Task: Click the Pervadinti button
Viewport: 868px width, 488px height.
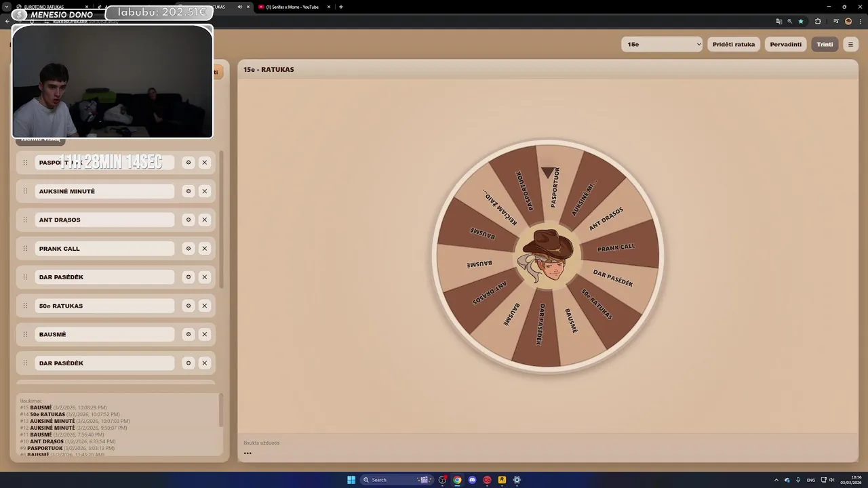Action: (x=786, y=44)
